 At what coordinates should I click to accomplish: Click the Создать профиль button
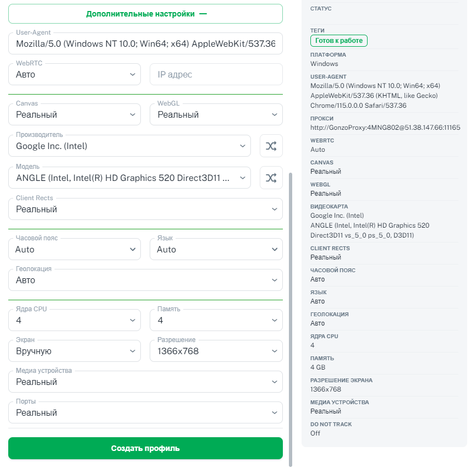click(x=145, y=448)
